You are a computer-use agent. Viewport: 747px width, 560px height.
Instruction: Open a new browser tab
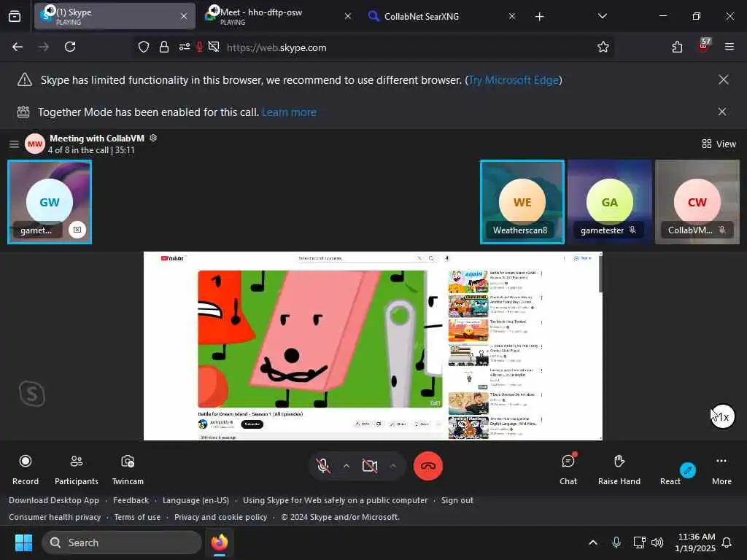point(539,17)
